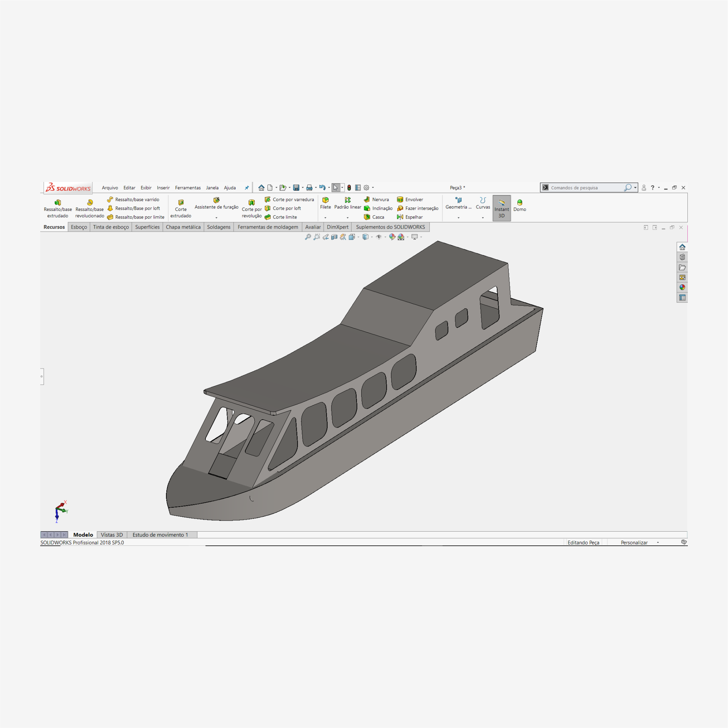Click the left panel expand handle
Viewport: 728px width, 728px height.
point(42,377)
